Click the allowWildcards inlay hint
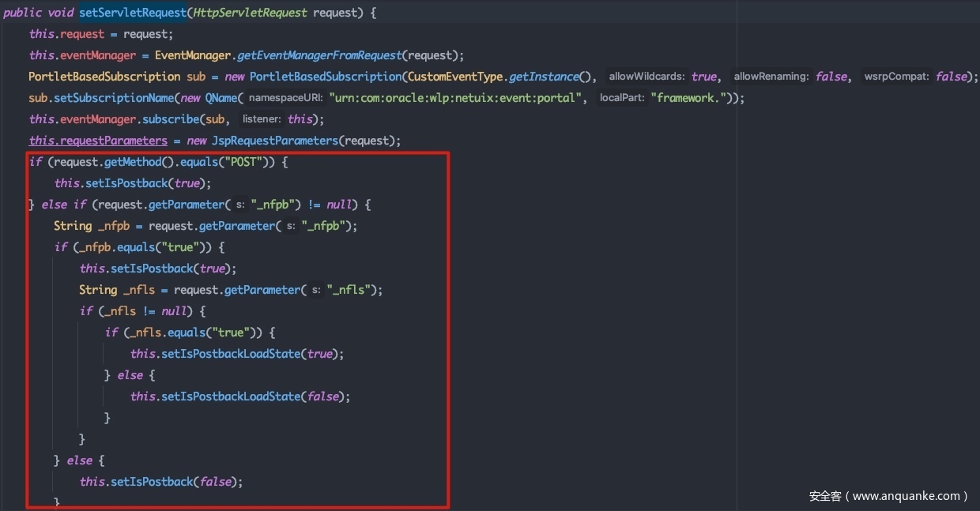 point(647,77)
